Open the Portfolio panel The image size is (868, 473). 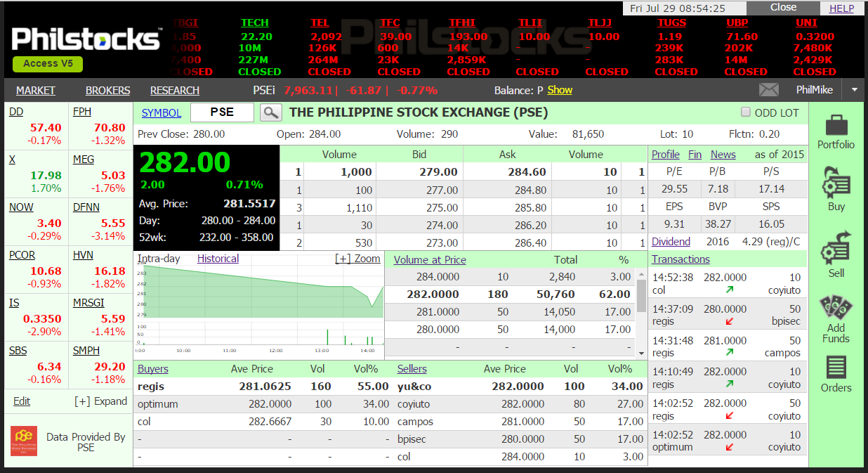836,132
